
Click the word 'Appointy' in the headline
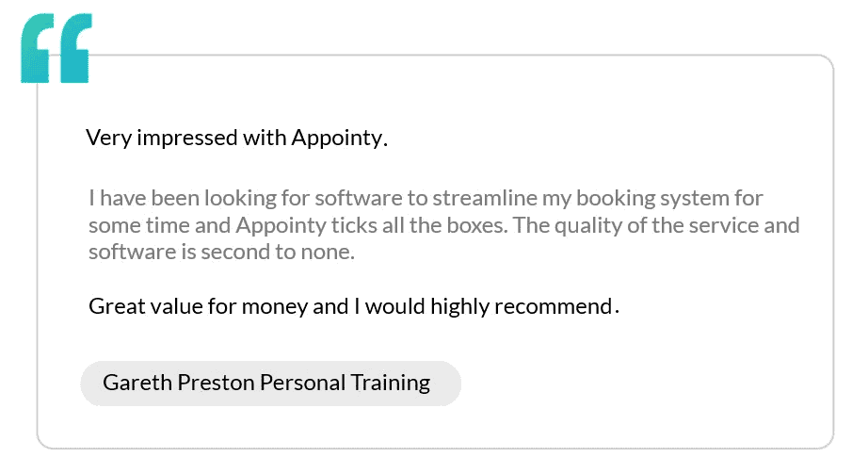click(337, 139)
